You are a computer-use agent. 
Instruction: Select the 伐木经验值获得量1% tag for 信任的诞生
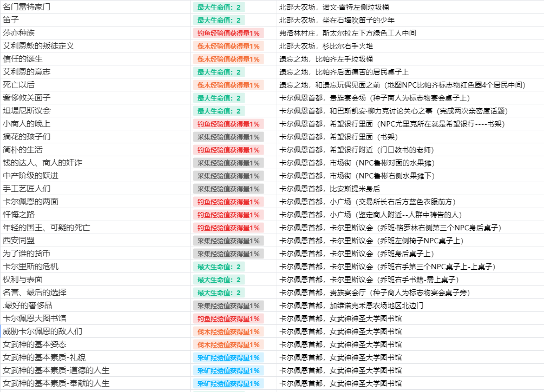[228, 59]
